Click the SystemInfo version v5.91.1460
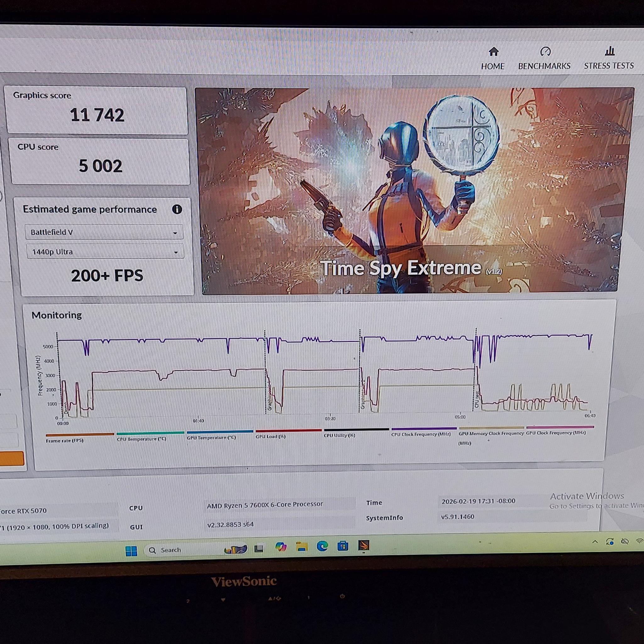 457,517
